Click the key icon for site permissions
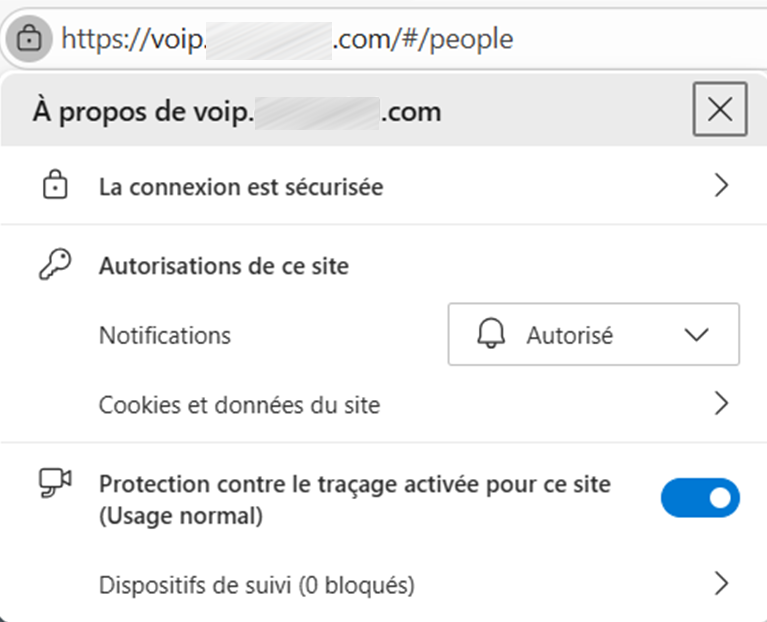Image resolution: width=767 pixels, height=622 pixels. [54, 264]
